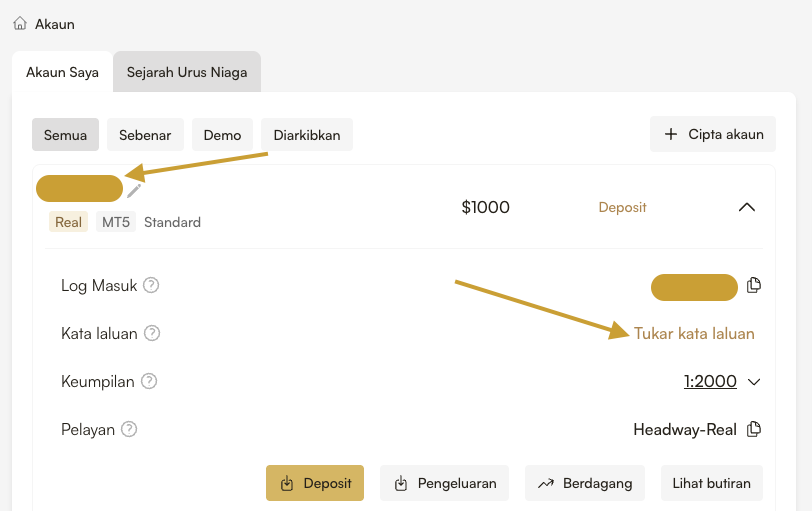Open help tooltip next to Kata laluan
The height and width of the screenshot is (511, 812).
click(152, 333)
